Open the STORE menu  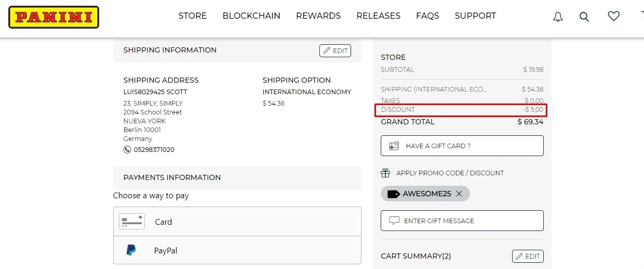(x=193, y=16)
